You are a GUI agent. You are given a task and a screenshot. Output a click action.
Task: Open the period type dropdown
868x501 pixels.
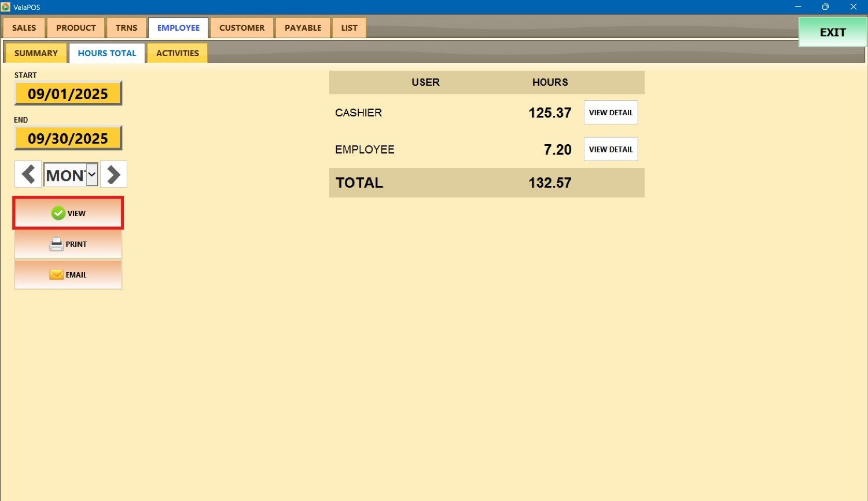tap(92, 174)
